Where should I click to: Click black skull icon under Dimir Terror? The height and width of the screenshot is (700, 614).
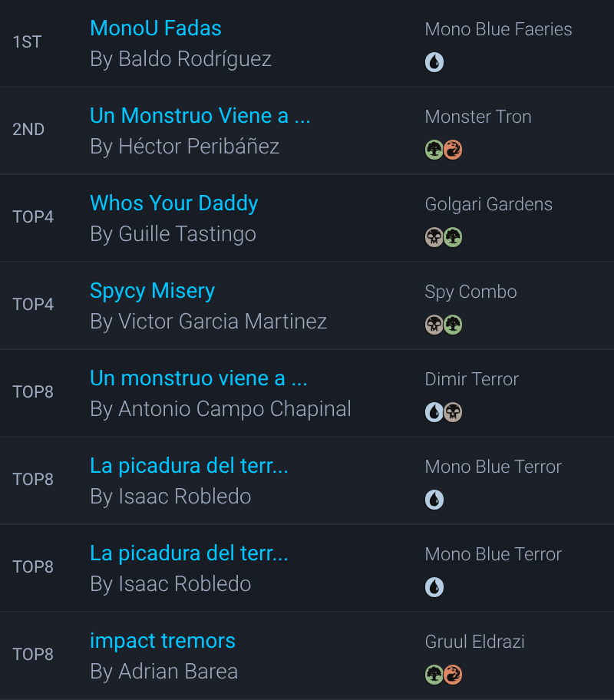pos(453,412)
